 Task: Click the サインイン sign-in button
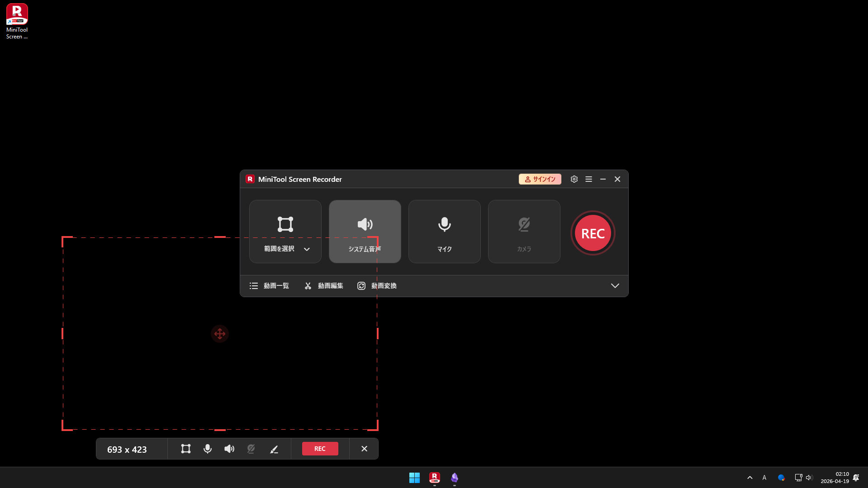[540, 179]
